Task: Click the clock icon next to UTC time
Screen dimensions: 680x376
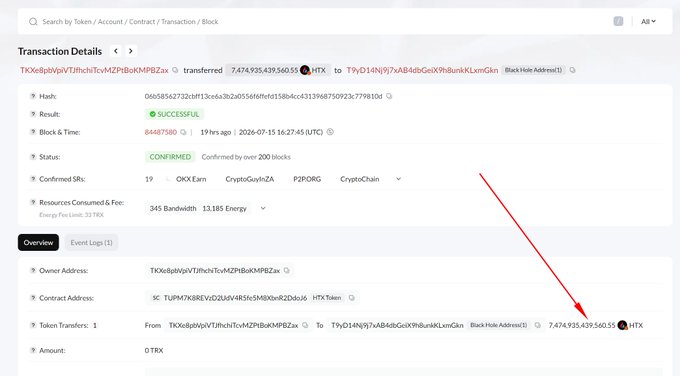Action: coord(330,132)
